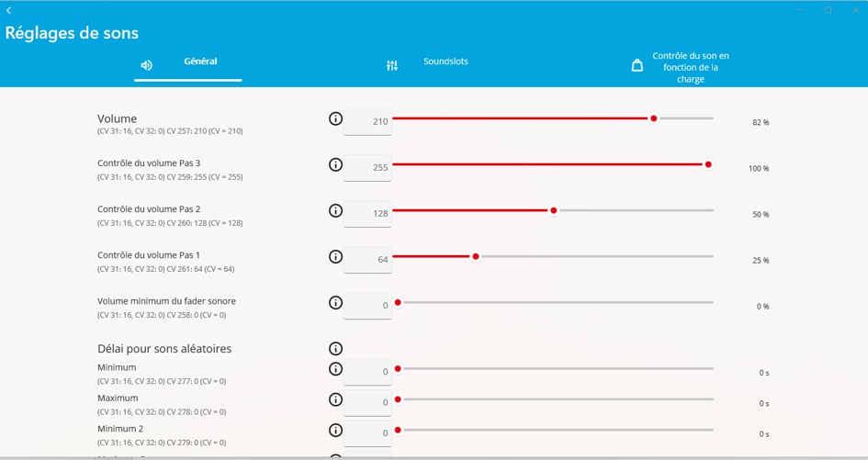Click the fader sonore minimum slider handle
This screenshot has width=868, height=460.
(398, 302)
